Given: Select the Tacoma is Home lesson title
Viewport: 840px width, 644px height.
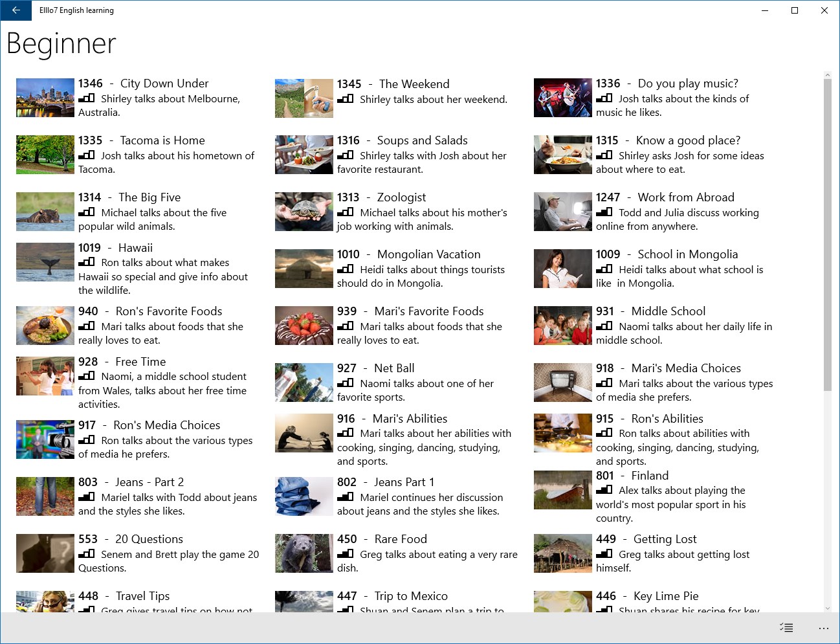Looking at the screenshot, I should [162, 140].
